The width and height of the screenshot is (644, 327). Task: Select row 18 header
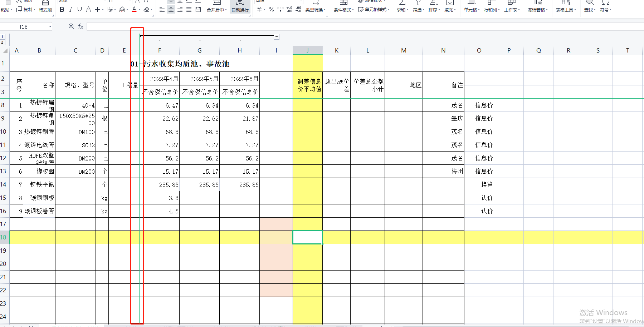point(4,237)
